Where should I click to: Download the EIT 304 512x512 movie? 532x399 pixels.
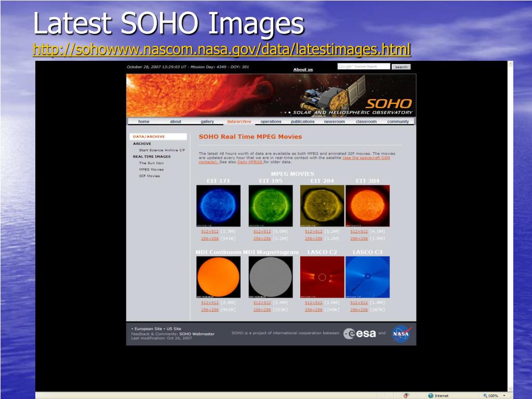coord(359,231)
